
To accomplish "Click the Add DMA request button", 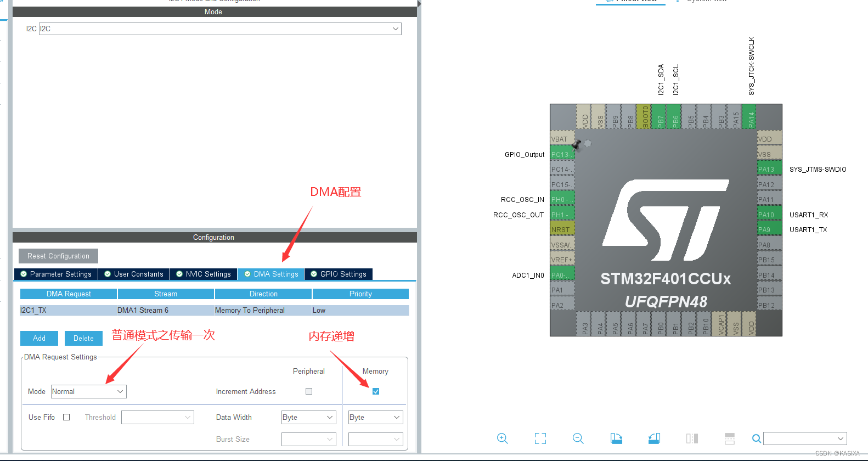I will (x=40, y=338).
